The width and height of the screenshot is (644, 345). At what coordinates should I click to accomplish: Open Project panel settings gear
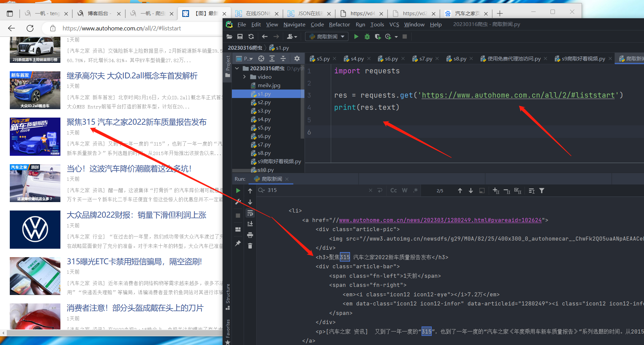click(297, 58)
